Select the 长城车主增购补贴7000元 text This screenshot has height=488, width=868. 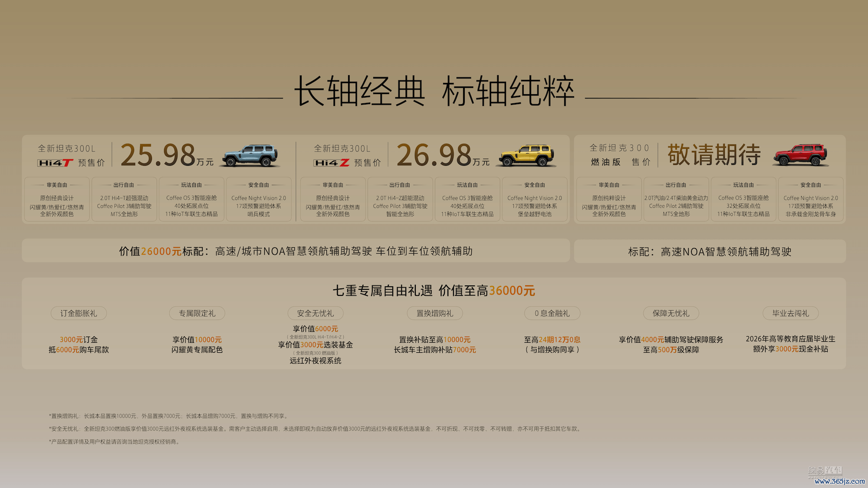435,350
